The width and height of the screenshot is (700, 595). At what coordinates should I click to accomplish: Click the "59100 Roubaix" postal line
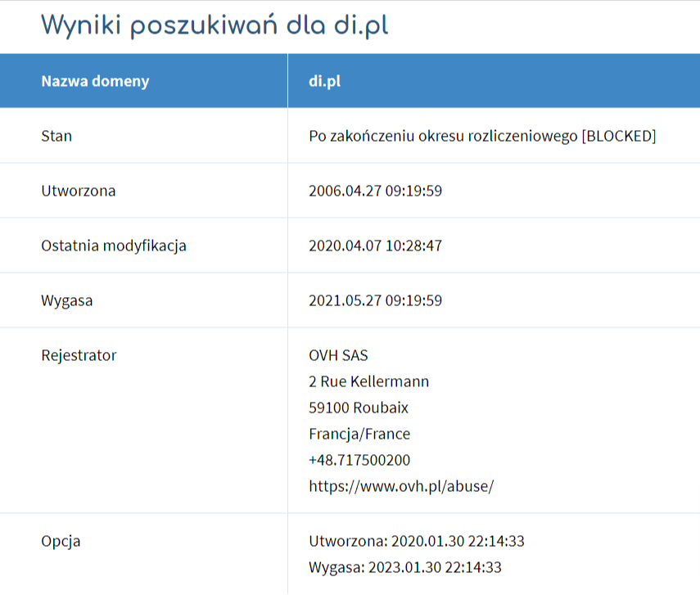(359, 408)
